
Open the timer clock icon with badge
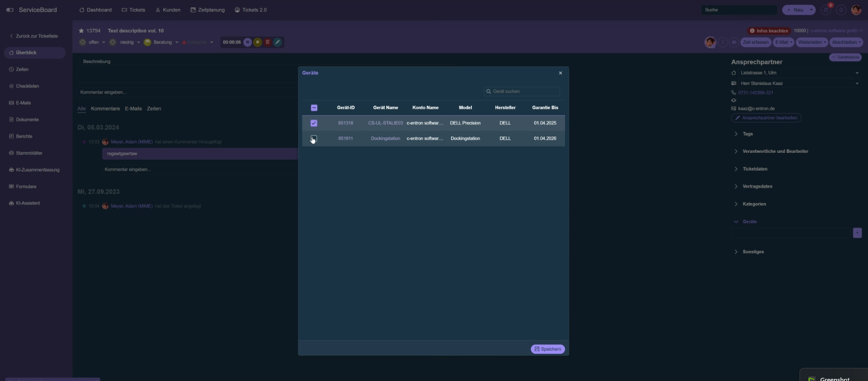[x=826, y=10]
